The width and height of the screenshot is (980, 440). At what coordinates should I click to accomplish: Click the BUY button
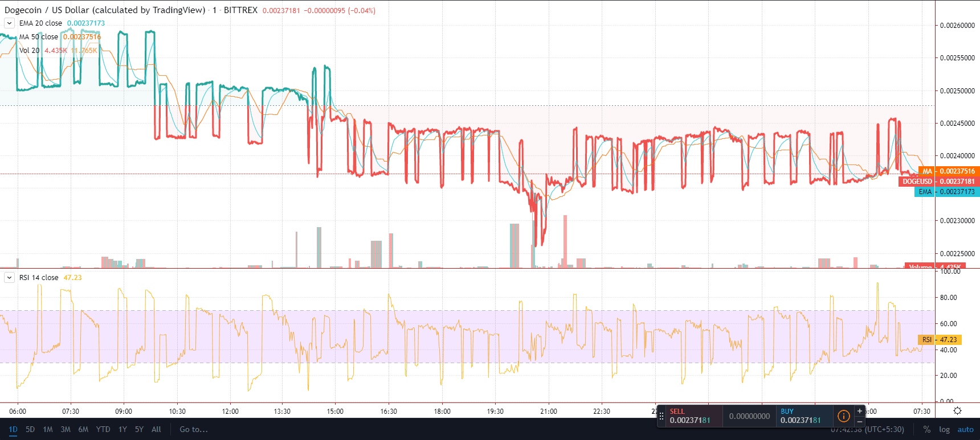coord(805,416)
